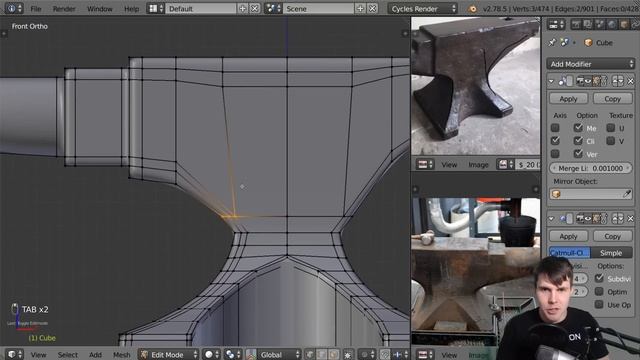Toggle Mirror modifier render visibility
Viewport: 640px width, 360px height.
pyautogui.click(x=580, y=81)
